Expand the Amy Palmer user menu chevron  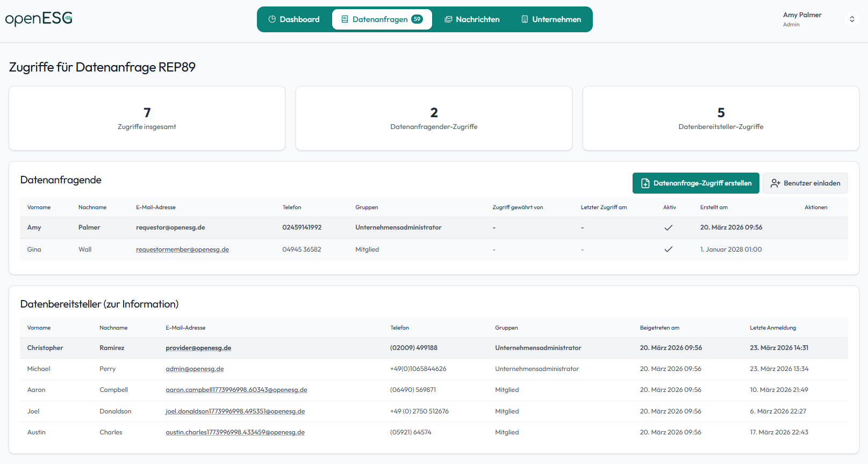[852, 19]
